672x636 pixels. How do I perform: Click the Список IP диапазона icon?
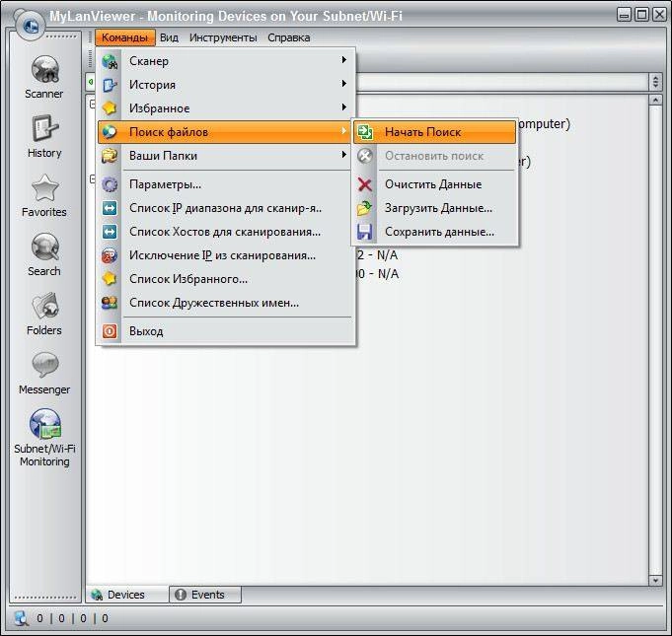click(x=110, y=208)
